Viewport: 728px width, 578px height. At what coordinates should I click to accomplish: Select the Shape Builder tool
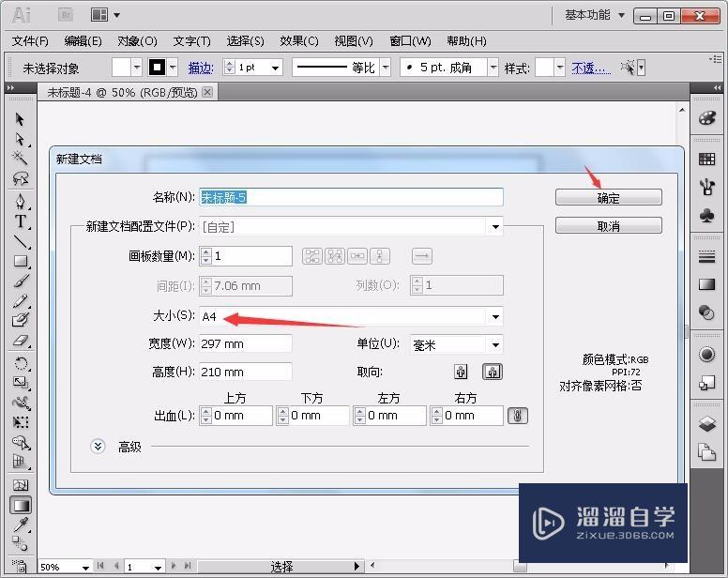coord(20,443)
